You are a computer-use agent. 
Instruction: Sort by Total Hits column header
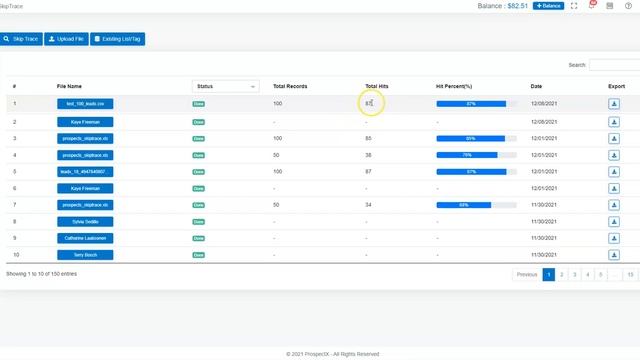tap(376, 86)
